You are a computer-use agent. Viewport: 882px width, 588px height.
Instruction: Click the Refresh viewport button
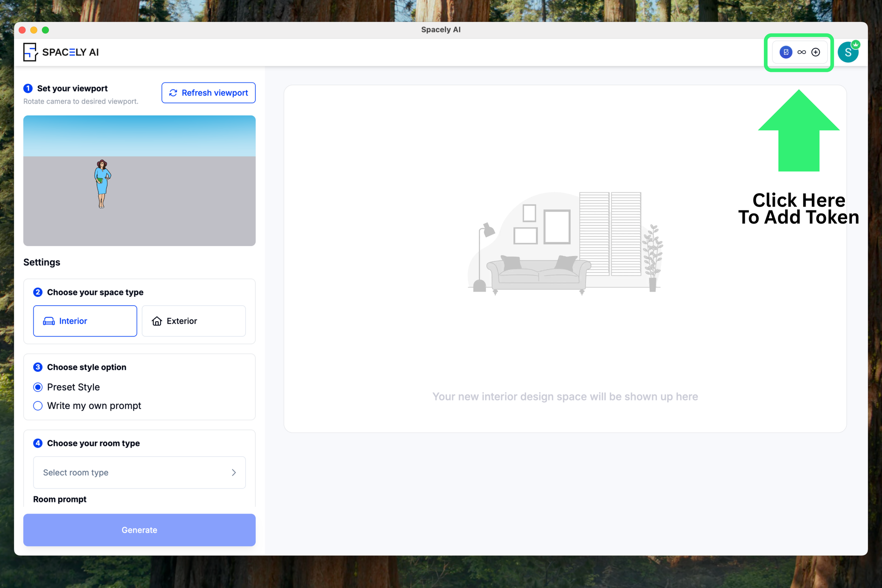tap(209, 93)
